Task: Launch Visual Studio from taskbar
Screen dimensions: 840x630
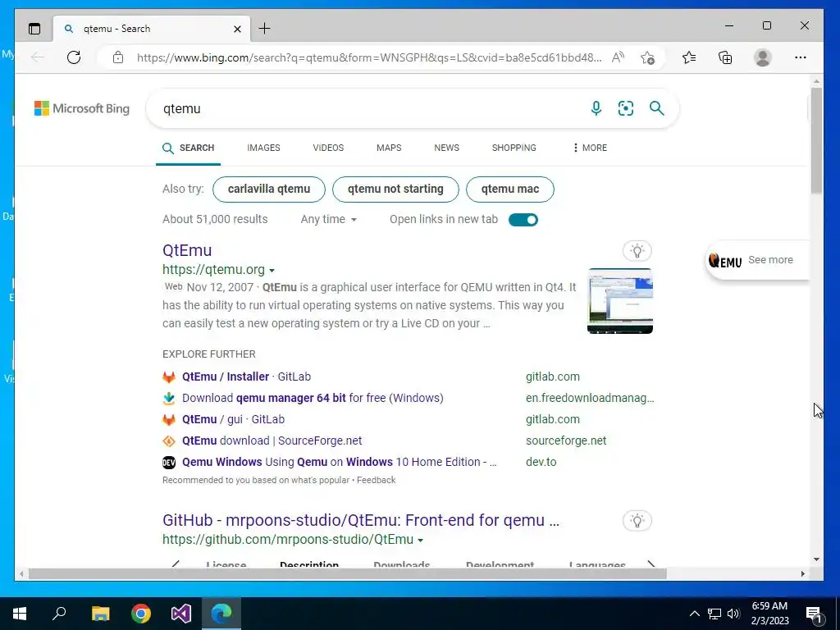Action: tap(181, 614)
